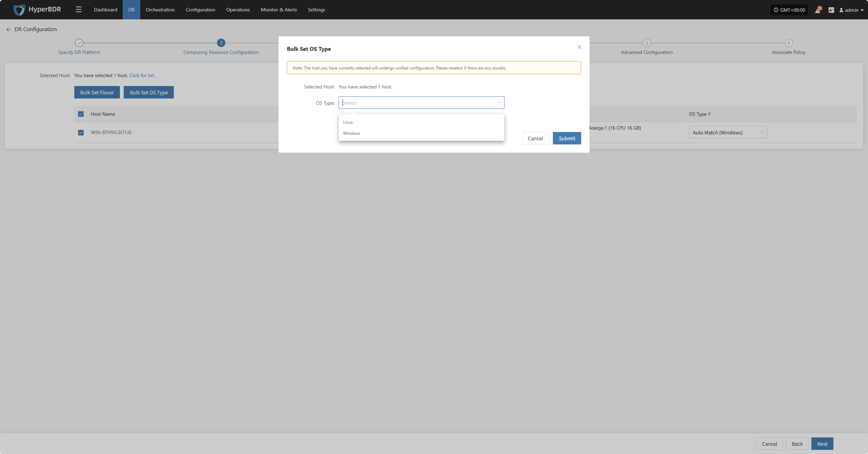Collapse the OS Type dropdown arrow
Viewport: 868px width, 454px height.
tap(499, 103)
